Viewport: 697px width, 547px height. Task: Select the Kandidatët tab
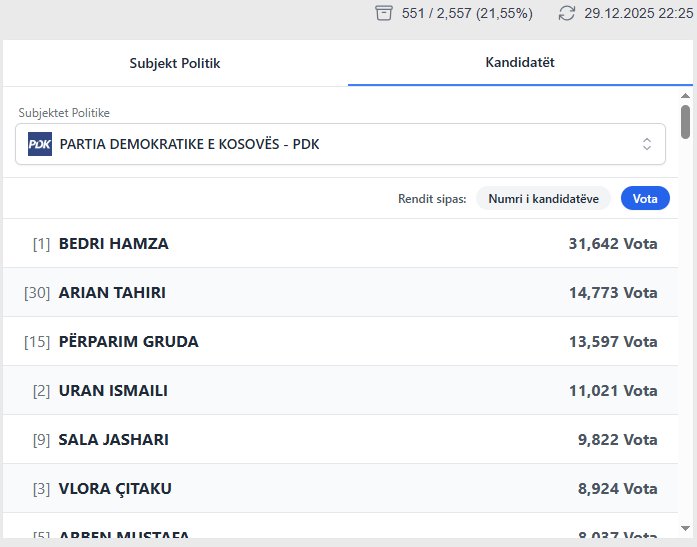point(520,63)
